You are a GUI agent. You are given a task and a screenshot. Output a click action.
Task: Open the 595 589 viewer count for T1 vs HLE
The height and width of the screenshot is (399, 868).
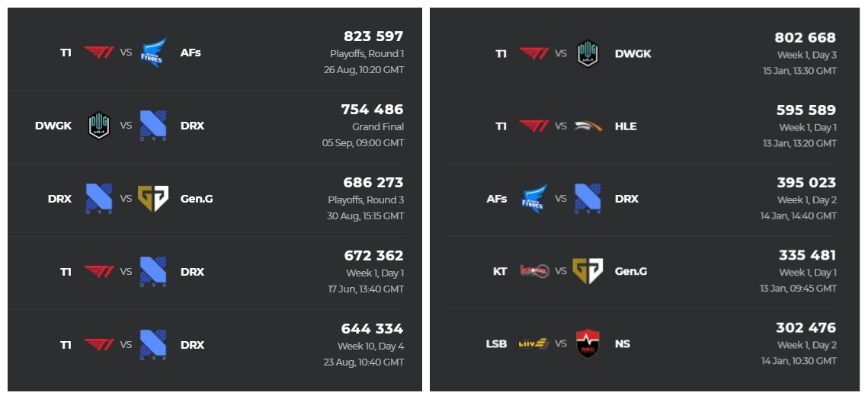coord(806,110)
